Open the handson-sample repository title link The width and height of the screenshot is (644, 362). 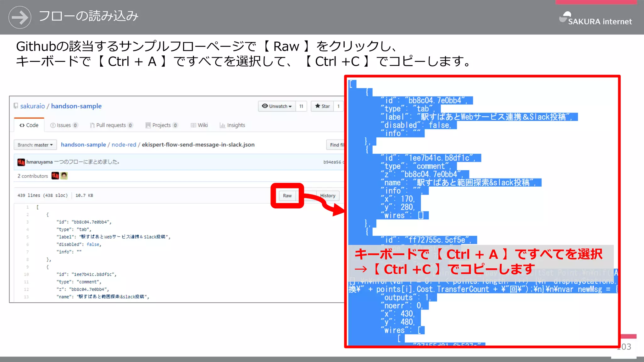(76, 106)
